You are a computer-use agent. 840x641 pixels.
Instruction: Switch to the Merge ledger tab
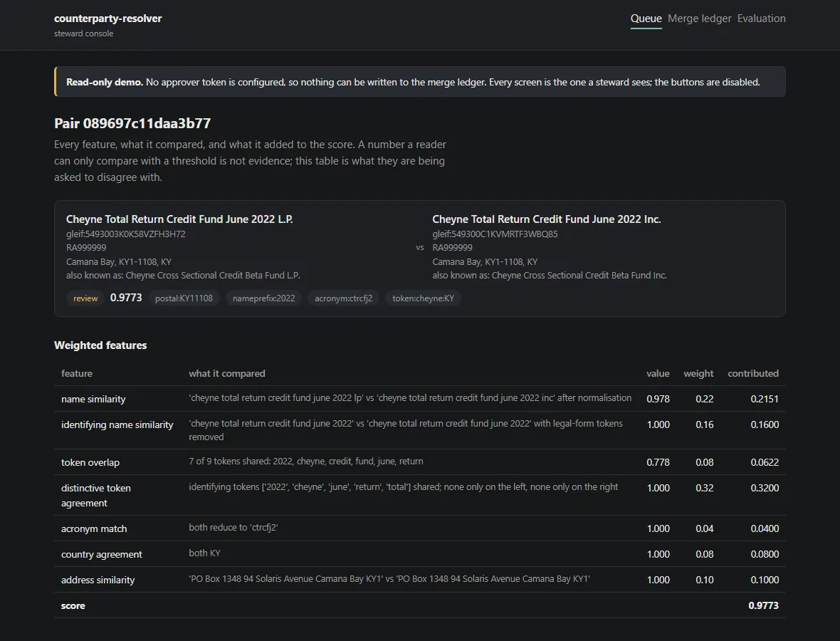(700, 19)
